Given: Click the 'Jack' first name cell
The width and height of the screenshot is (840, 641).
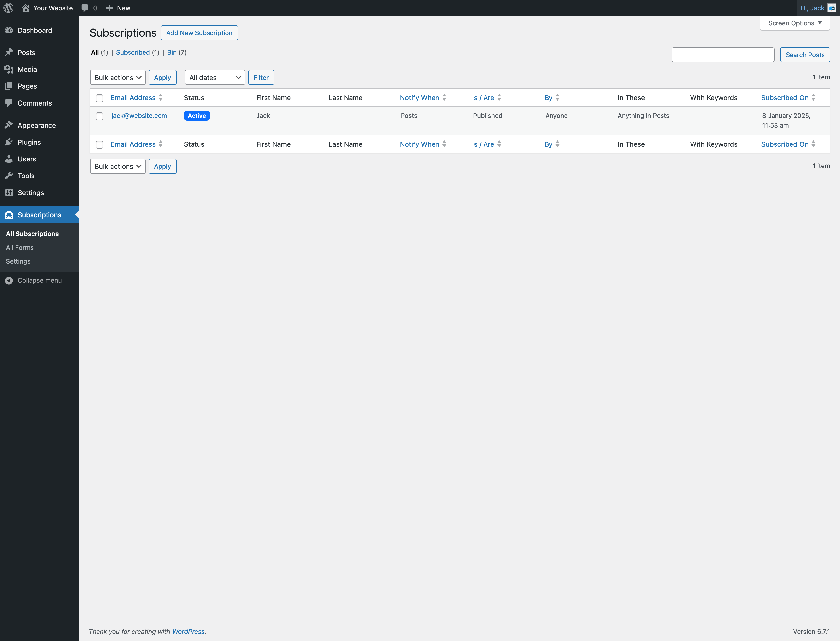Looking at the screenshot, I should click(263, 116).
